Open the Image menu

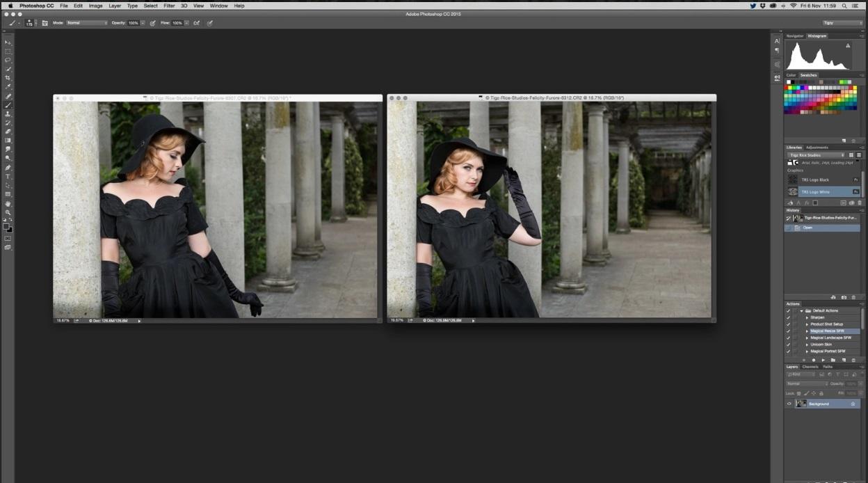click(x=95, y=6)
